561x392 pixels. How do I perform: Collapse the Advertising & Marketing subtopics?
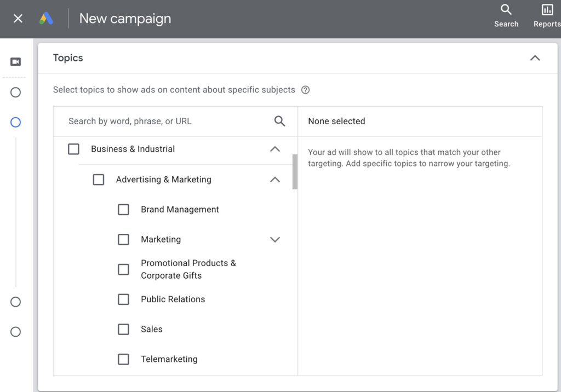click(275, 179)
